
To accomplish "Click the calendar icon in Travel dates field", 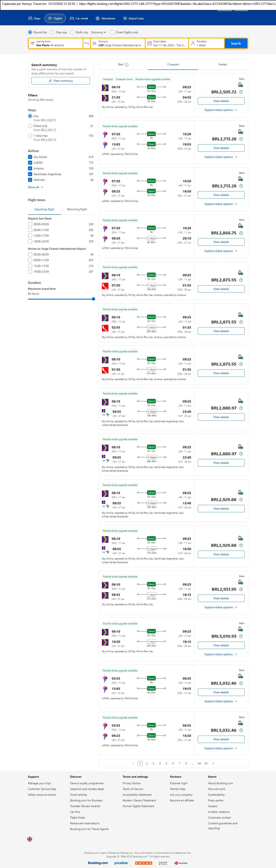I will coord(150,44).
